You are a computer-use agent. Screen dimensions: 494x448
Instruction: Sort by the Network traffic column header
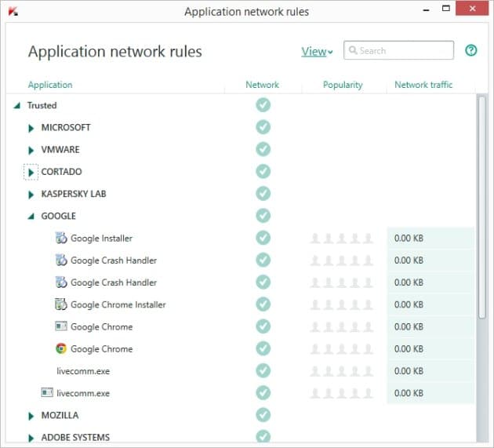click(x=423, y=85)
